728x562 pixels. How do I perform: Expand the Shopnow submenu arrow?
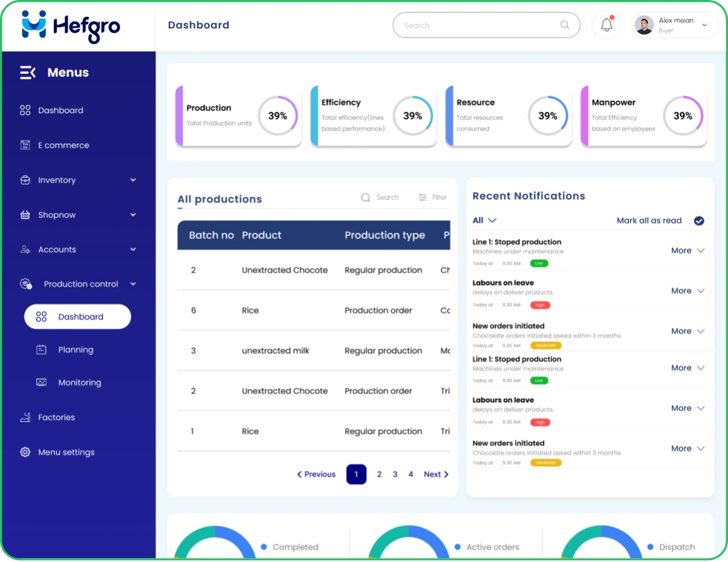point(133,215)
